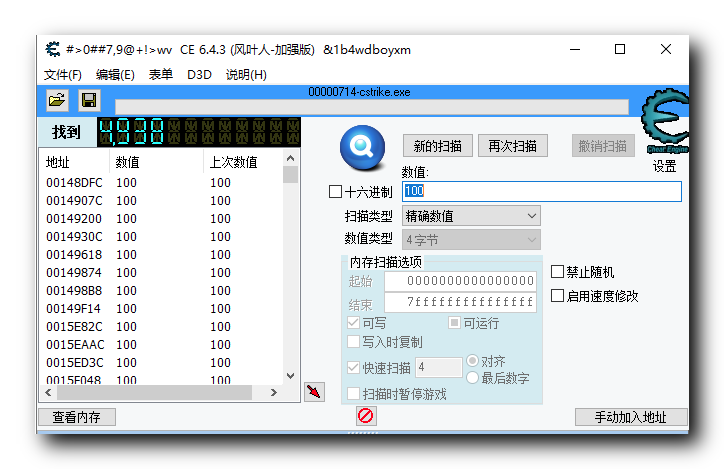Open the 表单 menu
This screenshot has width=724, height=469.
point(161,75)
